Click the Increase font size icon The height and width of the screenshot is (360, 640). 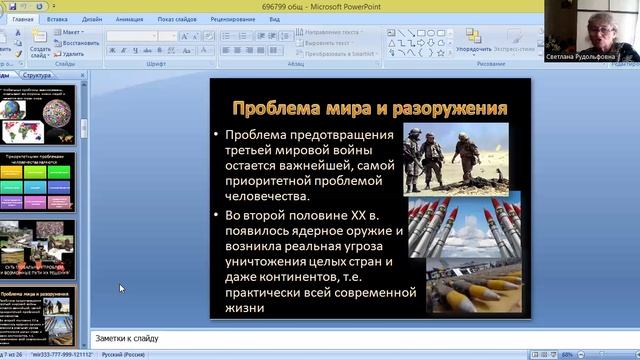click(184, 36)
